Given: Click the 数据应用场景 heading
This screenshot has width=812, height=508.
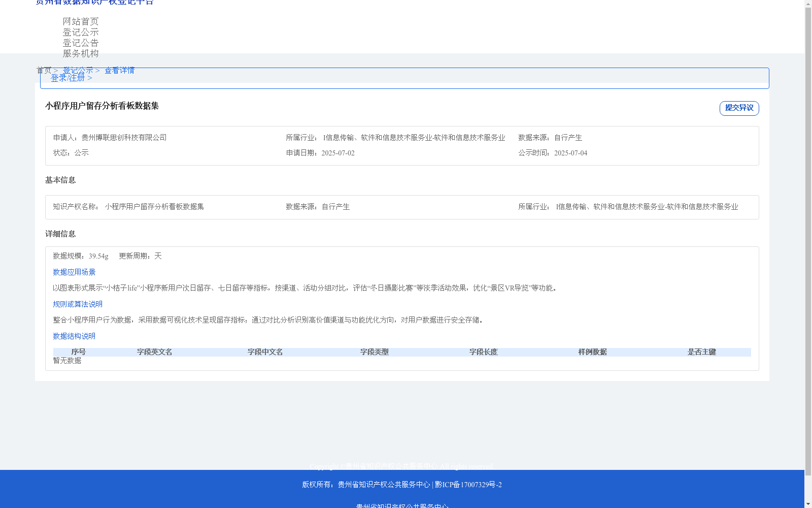Looking at the screenshot, I should click(x=74, y=272).
